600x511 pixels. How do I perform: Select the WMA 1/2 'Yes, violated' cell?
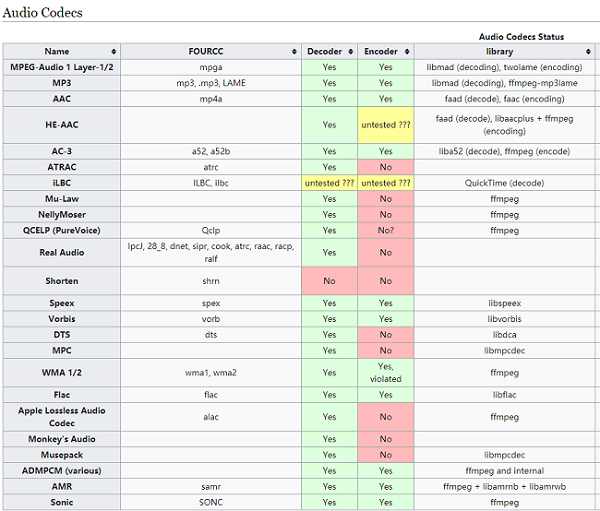[x=386, y=373]
